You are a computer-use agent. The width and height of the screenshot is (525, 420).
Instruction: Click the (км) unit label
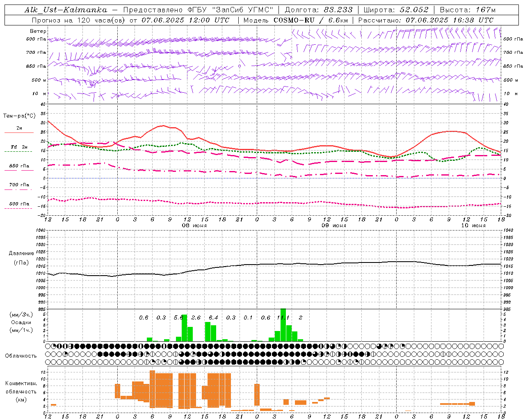(21, 399)
